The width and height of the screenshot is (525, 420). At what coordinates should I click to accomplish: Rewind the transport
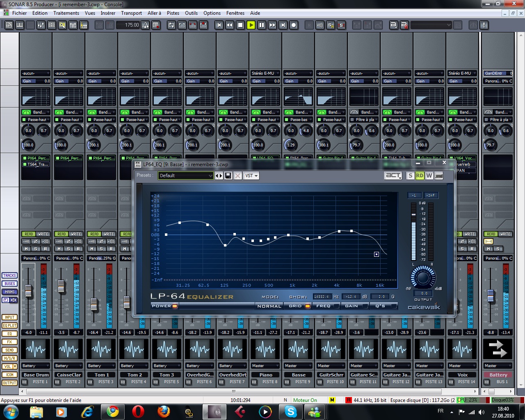pyautogui.click(x=230, y=25)
